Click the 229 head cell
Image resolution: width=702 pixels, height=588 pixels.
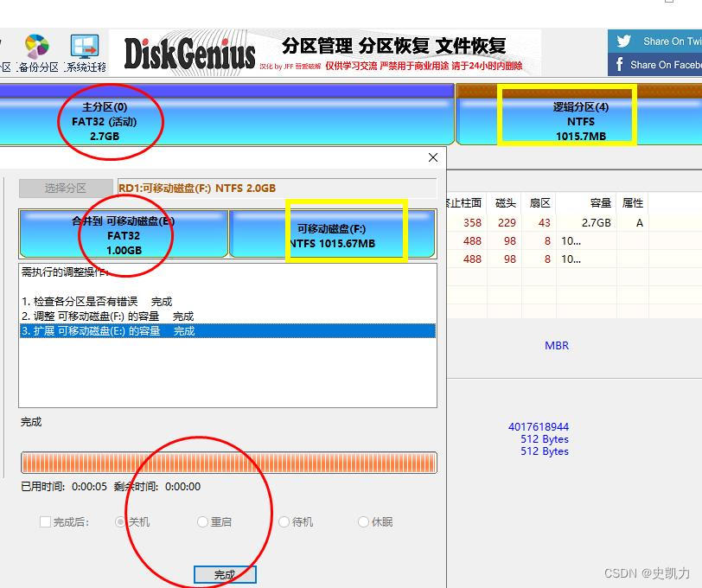[507, 222]
